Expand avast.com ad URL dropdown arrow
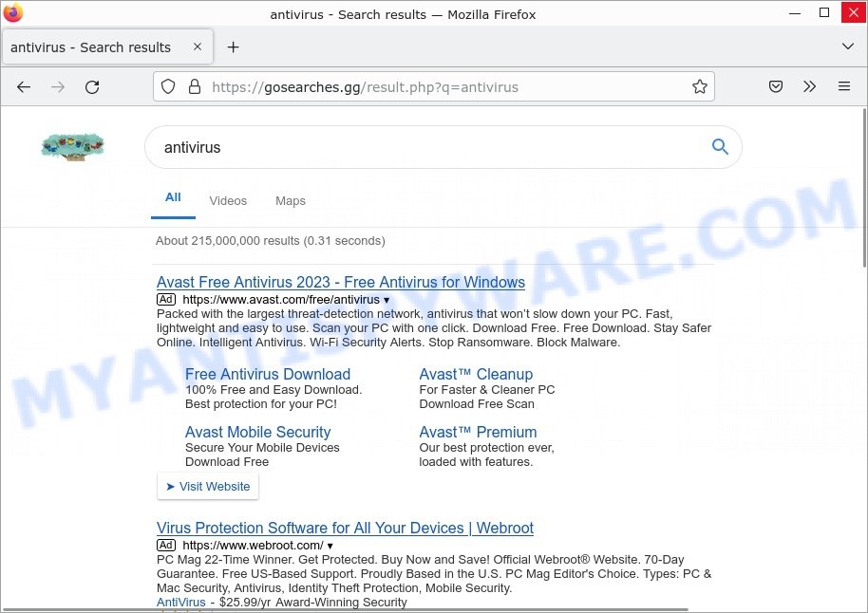 coord(387,301)
